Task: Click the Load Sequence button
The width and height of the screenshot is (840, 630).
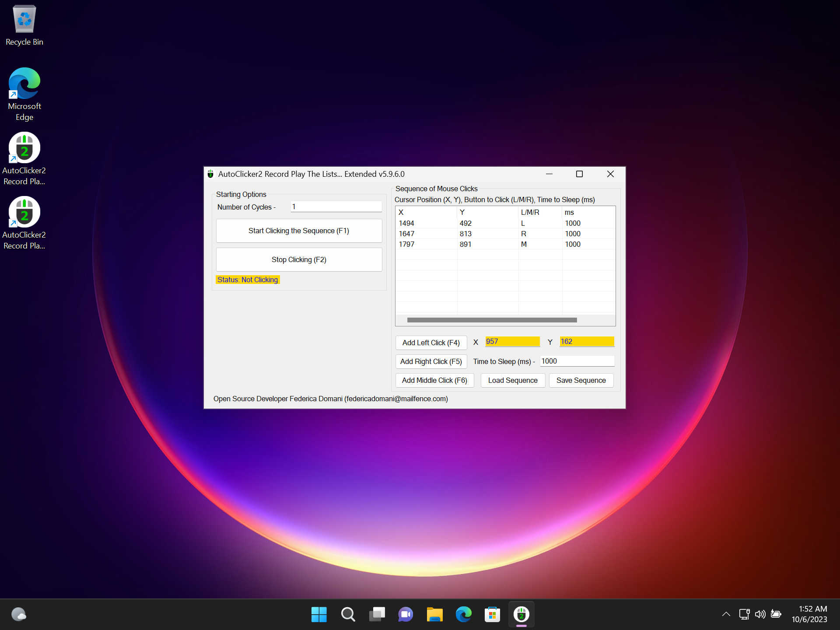Action: [x=513, y=380]
